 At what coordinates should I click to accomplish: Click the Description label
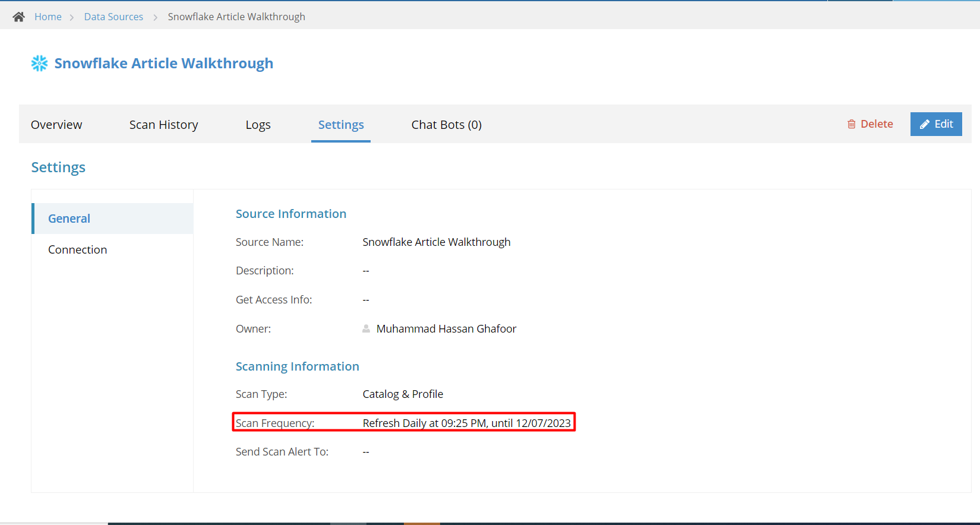(265, 270)
